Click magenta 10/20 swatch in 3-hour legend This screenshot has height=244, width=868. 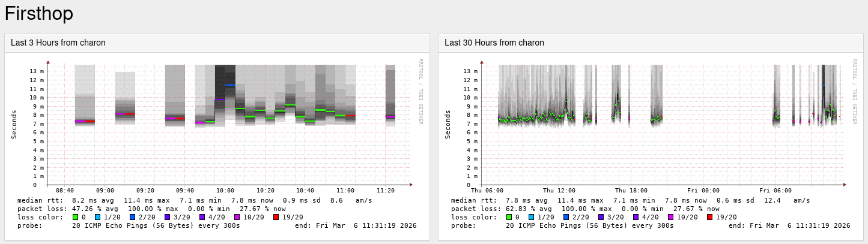pos(237,217)
